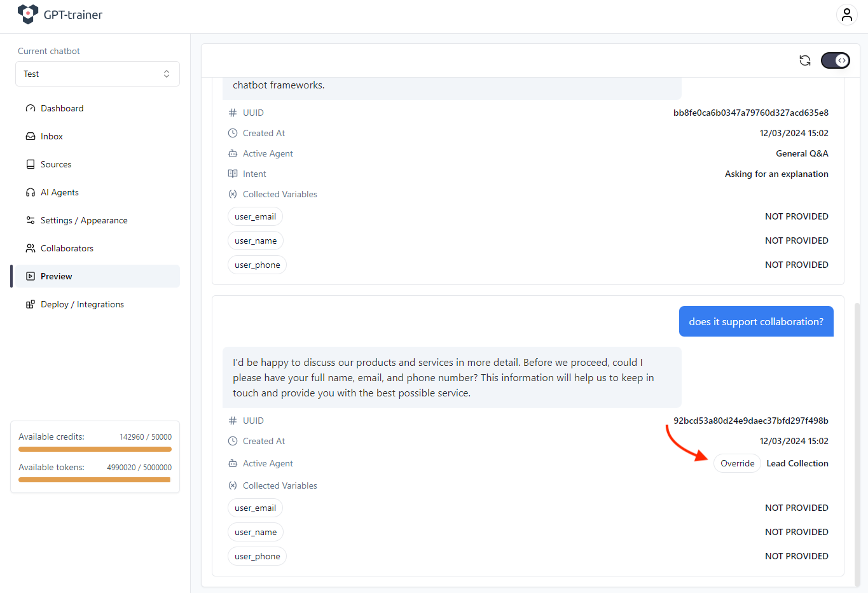
Task: Click the Deploy integrations grid icon
Action: click(x=31, y=304)
